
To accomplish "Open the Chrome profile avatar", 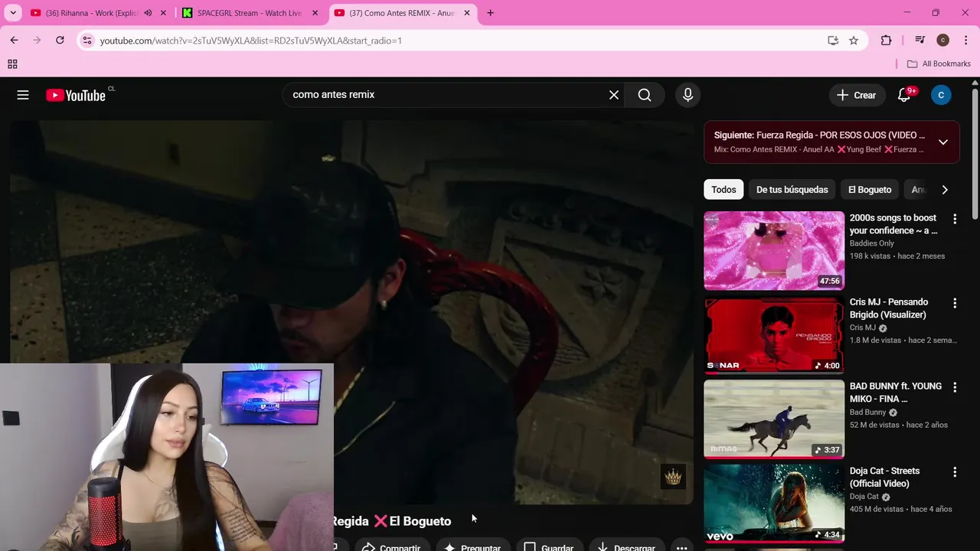I will click(943, 41).
